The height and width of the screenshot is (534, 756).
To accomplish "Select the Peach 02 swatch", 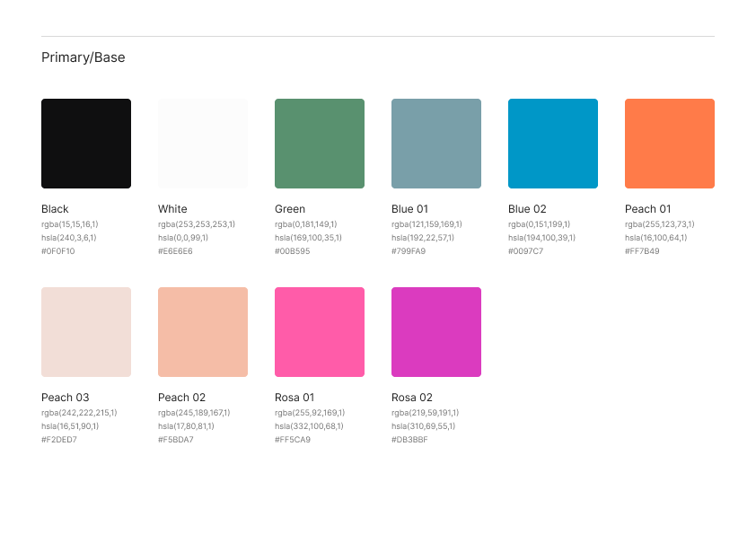I will tap(203, 332).
